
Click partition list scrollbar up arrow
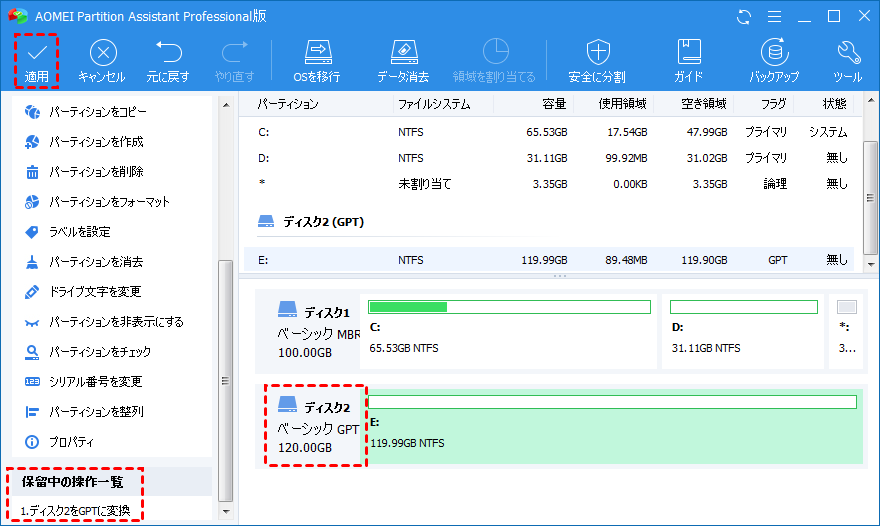870,100
